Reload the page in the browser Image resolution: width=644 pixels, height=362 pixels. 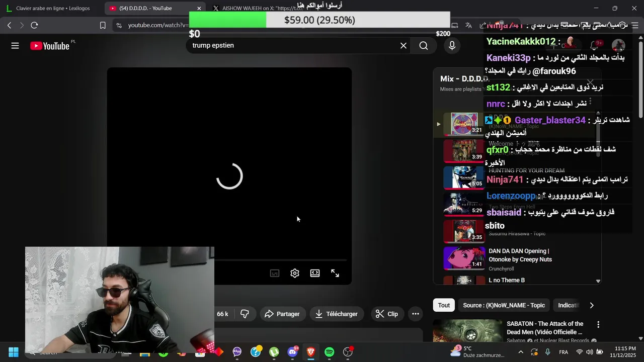tap(34, 25)
